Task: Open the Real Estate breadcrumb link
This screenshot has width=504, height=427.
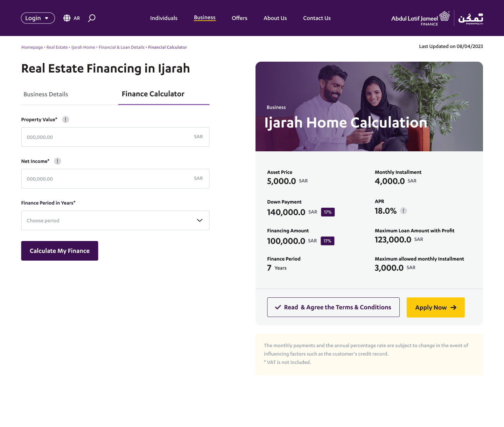Action: click(x=57, y=47)
